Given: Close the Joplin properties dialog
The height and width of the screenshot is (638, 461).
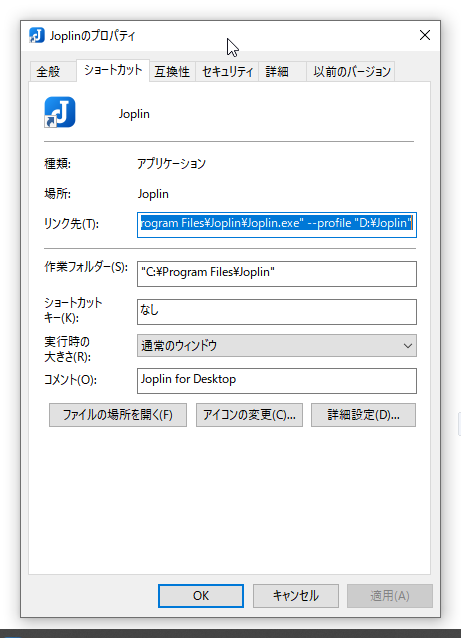Looking at the screenshot, I should [425, 35].
